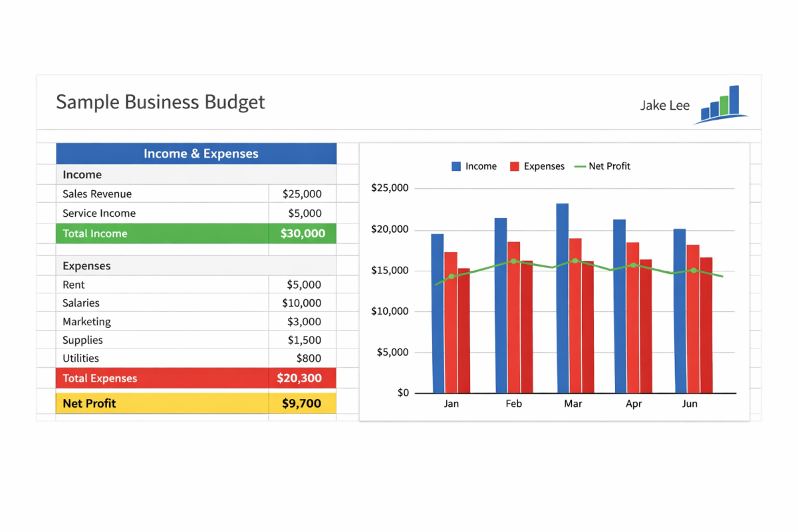Select the Sales Revenue $25,000 cell
This screenshot has width=798, height=532.
coord(302,194)
